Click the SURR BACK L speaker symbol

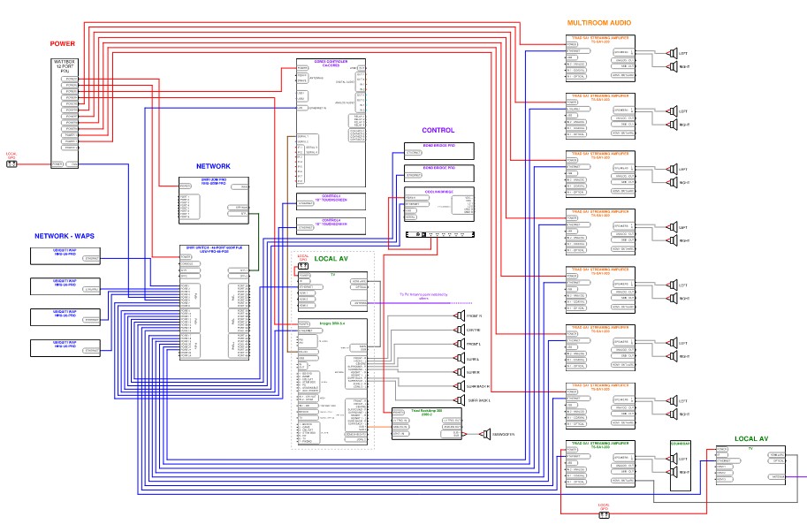[459, 400]
